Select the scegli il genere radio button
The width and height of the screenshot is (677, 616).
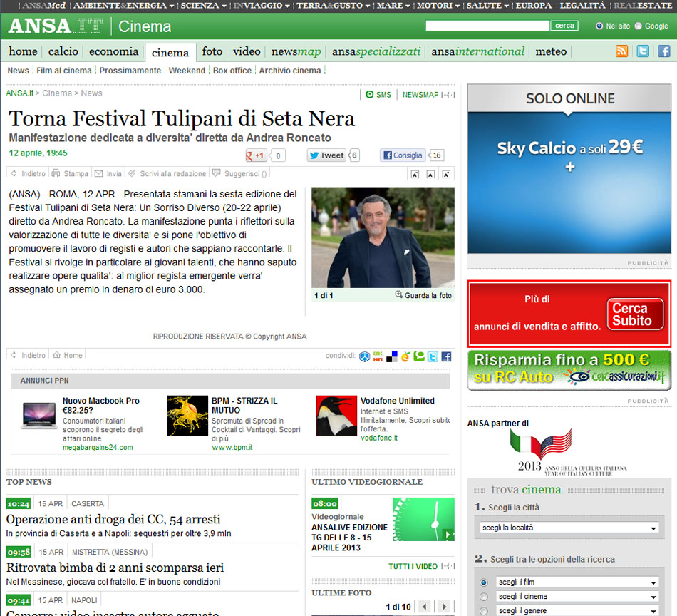pos(484,611)
